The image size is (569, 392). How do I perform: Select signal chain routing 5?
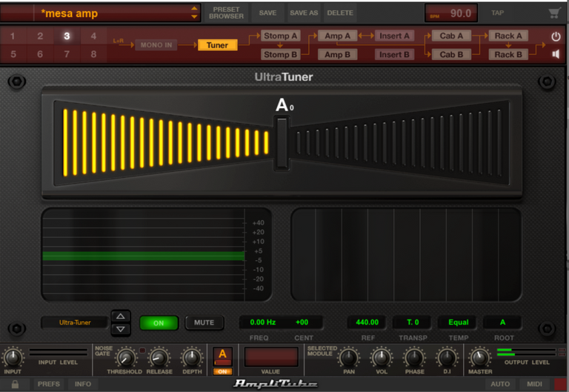point(13,54)
